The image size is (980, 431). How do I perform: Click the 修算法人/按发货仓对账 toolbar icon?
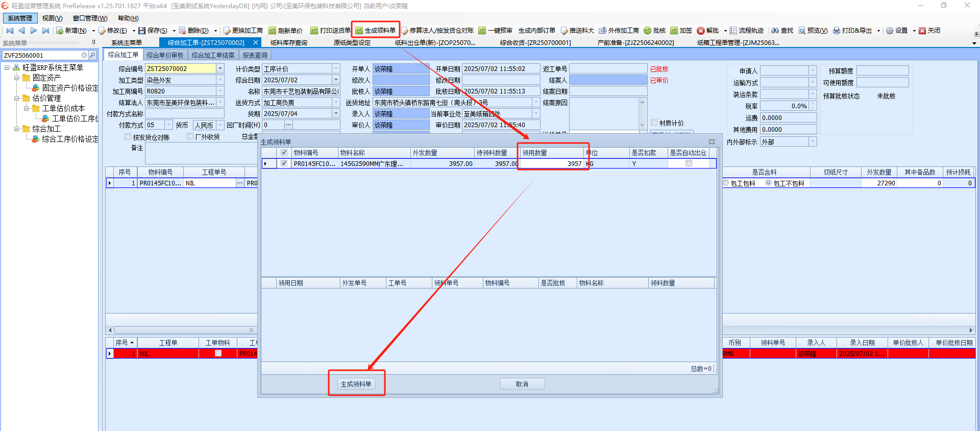coord(405,31)
